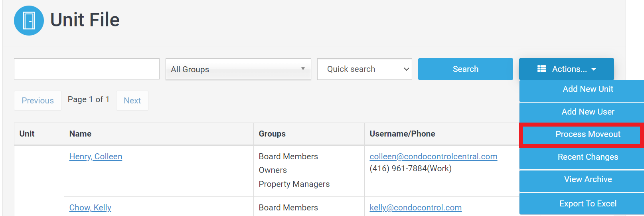
Task: Select View Archive menu entry
Action: point(587,179)
